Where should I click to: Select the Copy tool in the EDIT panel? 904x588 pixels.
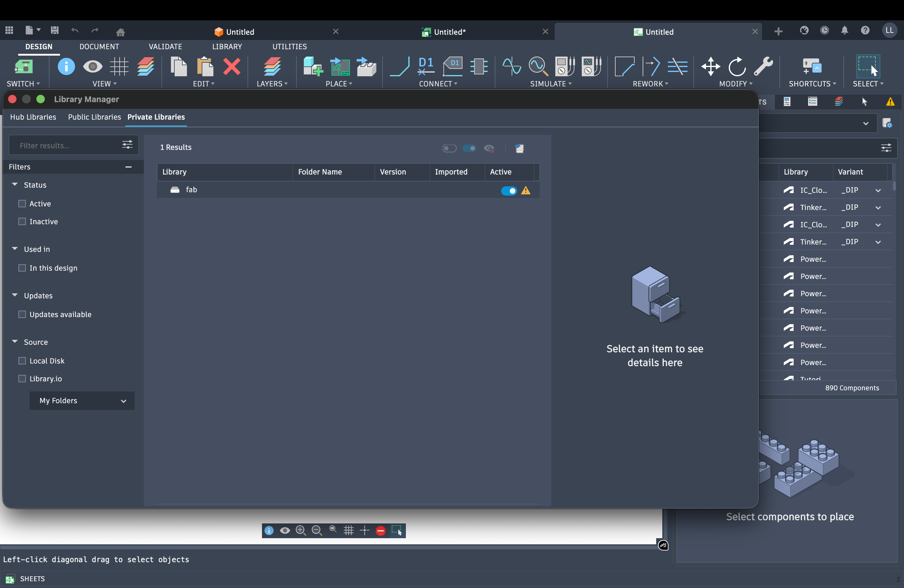point(179,67)
